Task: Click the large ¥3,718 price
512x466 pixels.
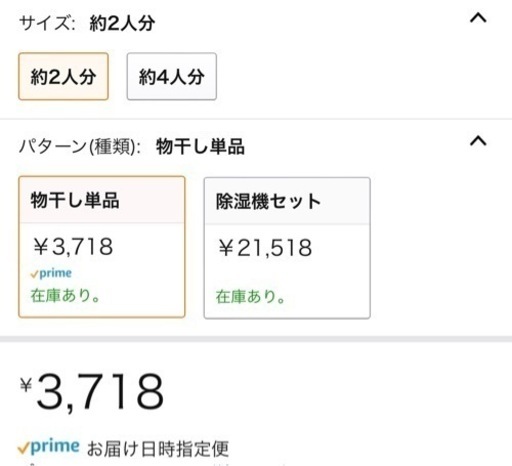Action: tap(92, 392)
